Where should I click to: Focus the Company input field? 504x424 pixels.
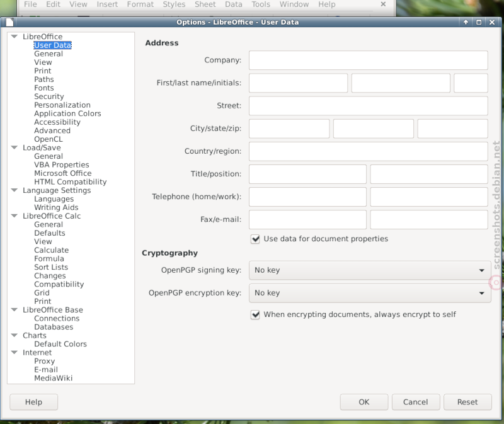coord(369,60)
